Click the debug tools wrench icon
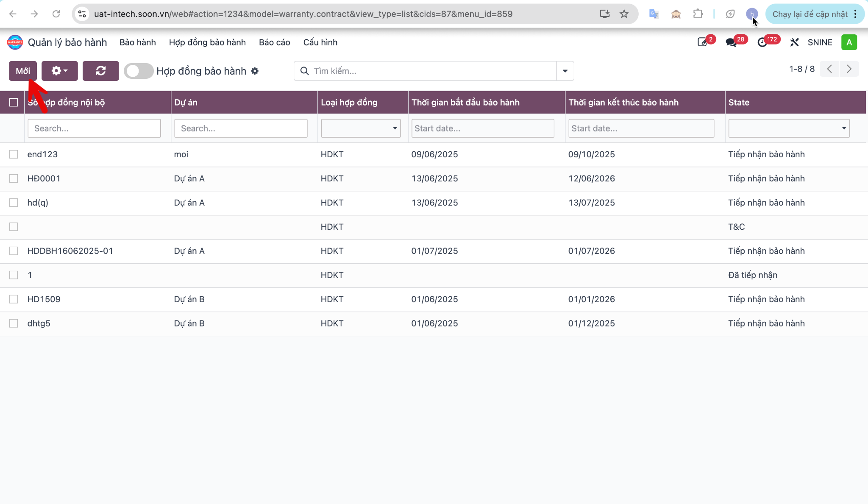Viewport: 868px width, 504px height. coord(794,42)
